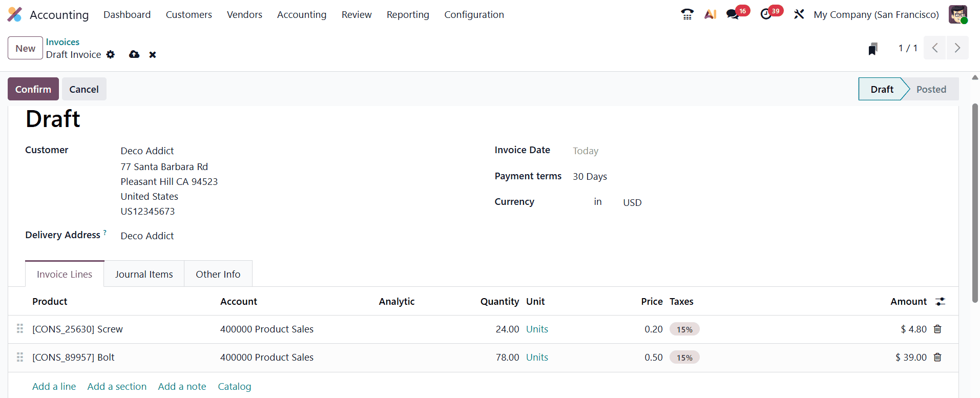Click the Screw line account cell

pyautogui.click(x=267, y=329)
